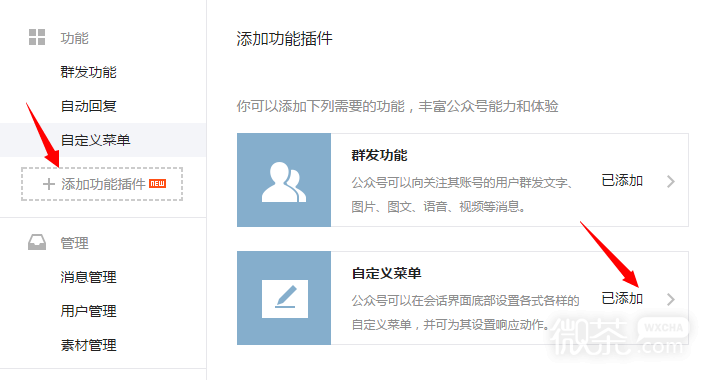
Task: Click the plus icon beside 添加功能插件
Action: (x=48, y=184)
